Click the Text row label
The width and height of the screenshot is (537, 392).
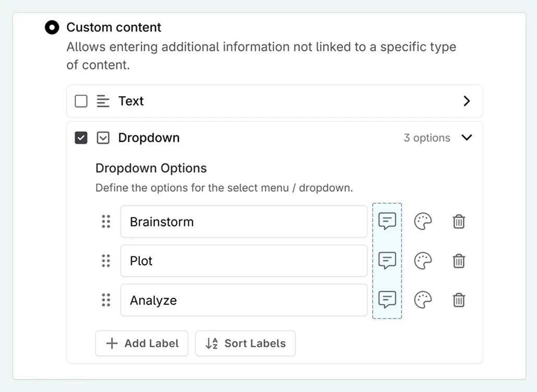[x=131, y=101]
